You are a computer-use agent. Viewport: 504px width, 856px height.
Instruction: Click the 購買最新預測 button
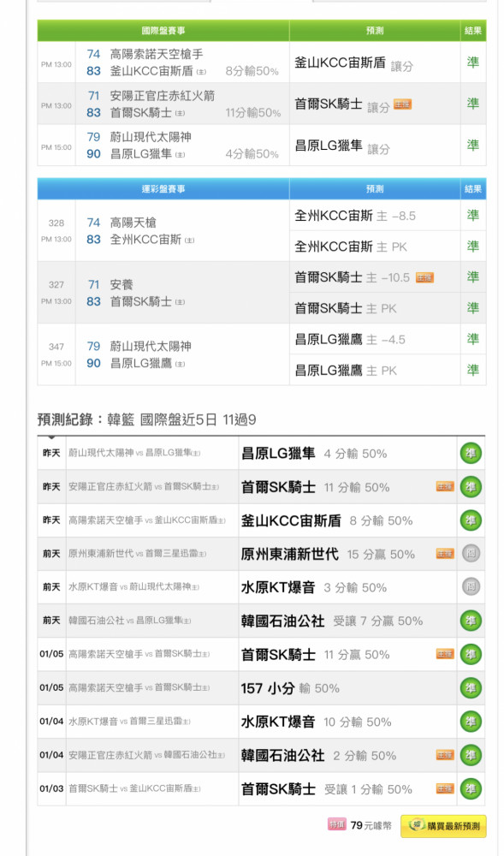coord(443,826)
